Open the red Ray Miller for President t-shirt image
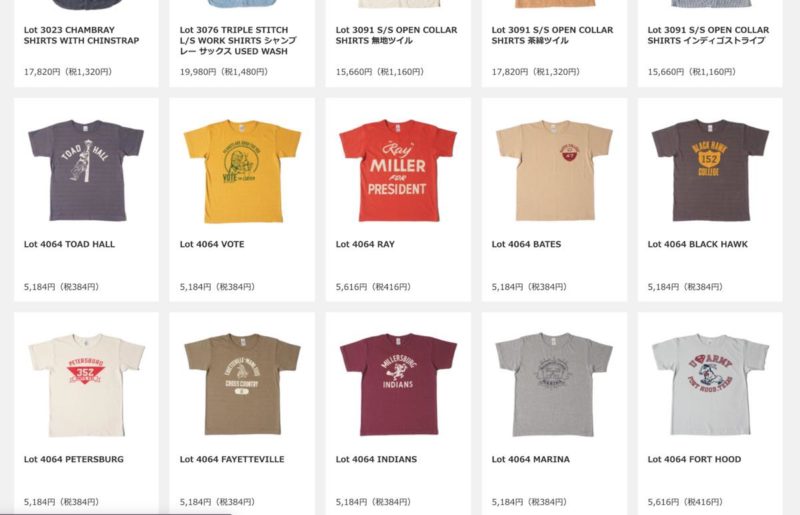The image size is (800, 515). 398,170
